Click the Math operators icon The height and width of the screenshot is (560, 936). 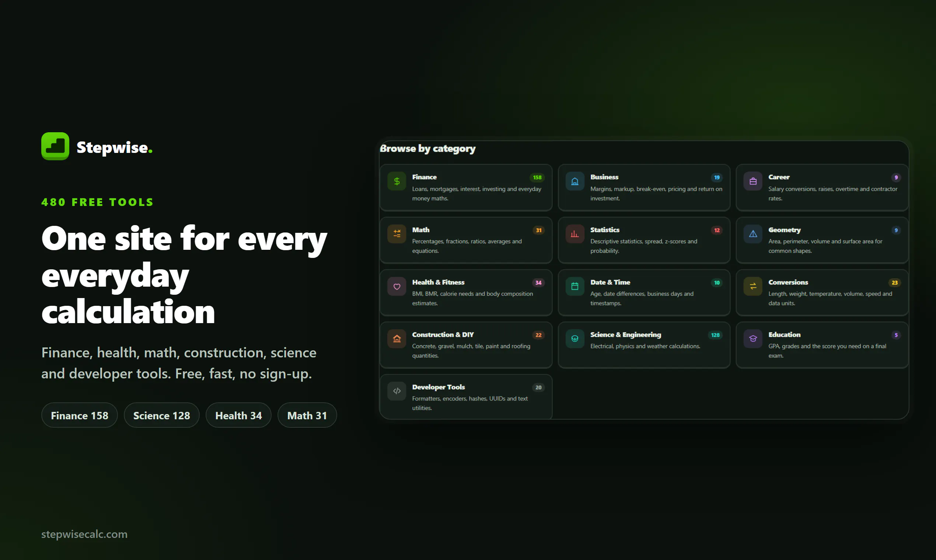(x=397, y=234)
